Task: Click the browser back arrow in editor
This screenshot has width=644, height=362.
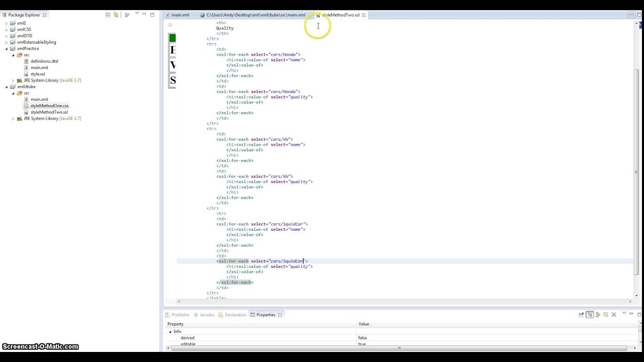Action: (x=170, y=25)
